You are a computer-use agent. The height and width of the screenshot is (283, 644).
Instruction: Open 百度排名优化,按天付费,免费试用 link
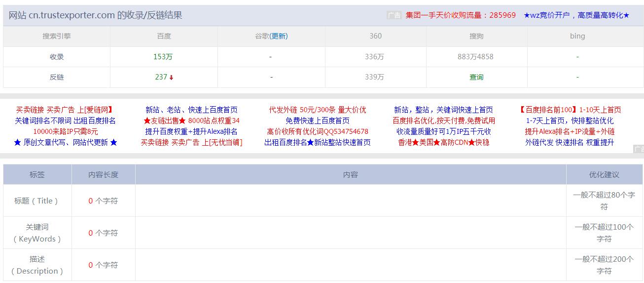pyautogui.click(x=443, y=121)
